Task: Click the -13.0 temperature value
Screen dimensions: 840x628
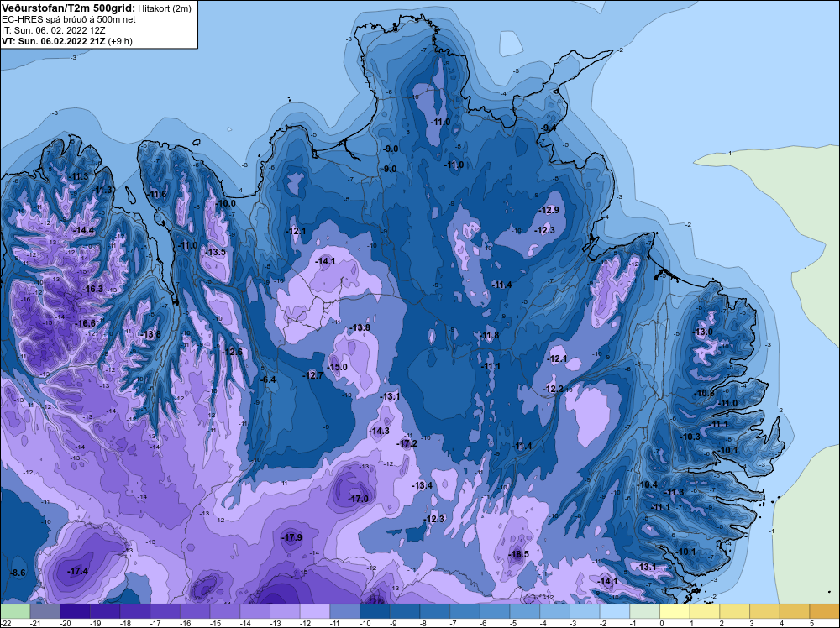Action: click(x=703, y=332)
